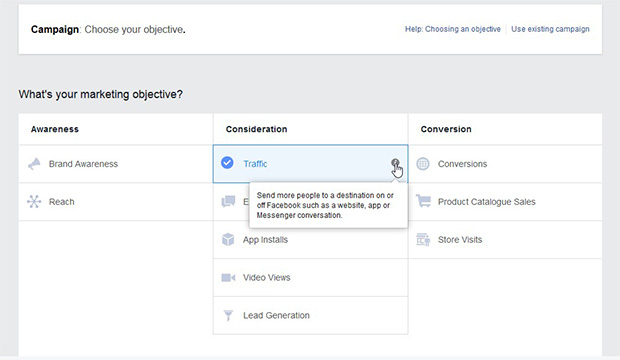Click the "Campaign: Choose your objective." title
The width and height of the screenshot is (620, 360).
tap(108, 30)
